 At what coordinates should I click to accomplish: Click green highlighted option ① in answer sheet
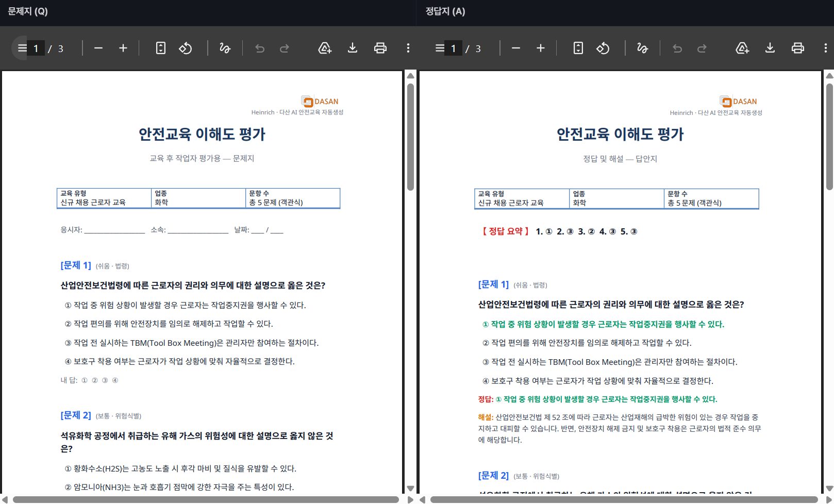[x=603, y=324]
